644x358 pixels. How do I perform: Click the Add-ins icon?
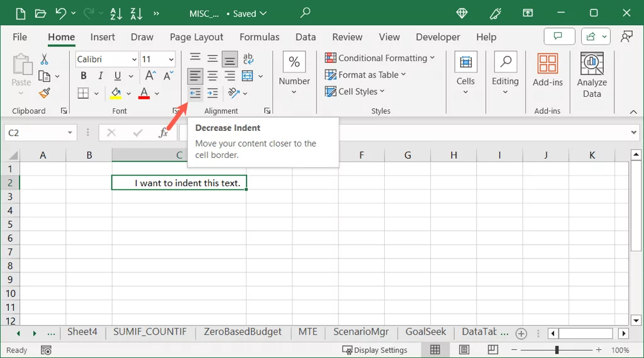click(548, 70)
